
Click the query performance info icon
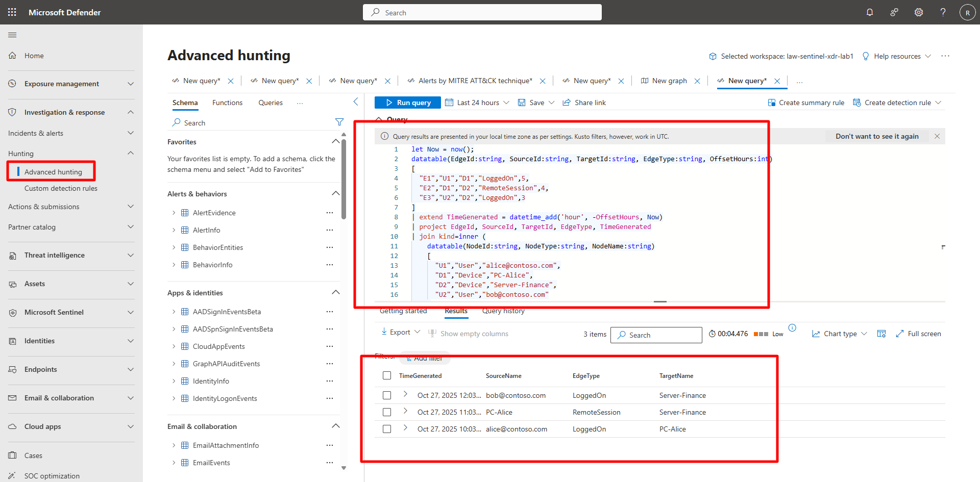point(792,328)
